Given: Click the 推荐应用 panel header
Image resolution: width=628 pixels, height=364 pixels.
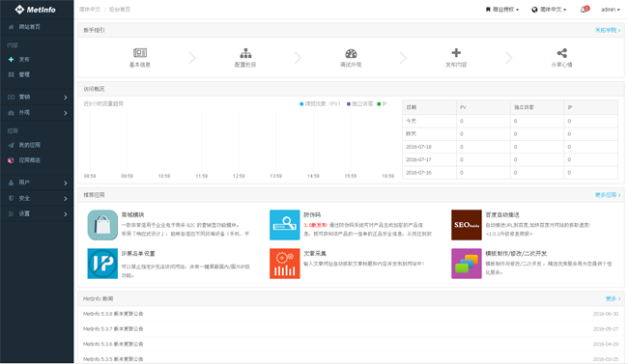Looking at the screenshot, I should (351, 195).
